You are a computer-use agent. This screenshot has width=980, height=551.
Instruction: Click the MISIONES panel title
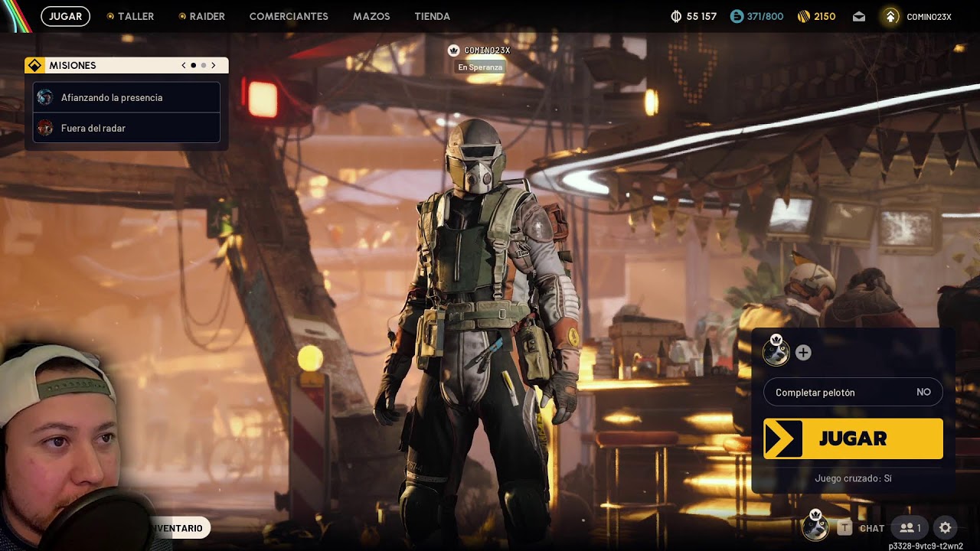tap(73, 66)
